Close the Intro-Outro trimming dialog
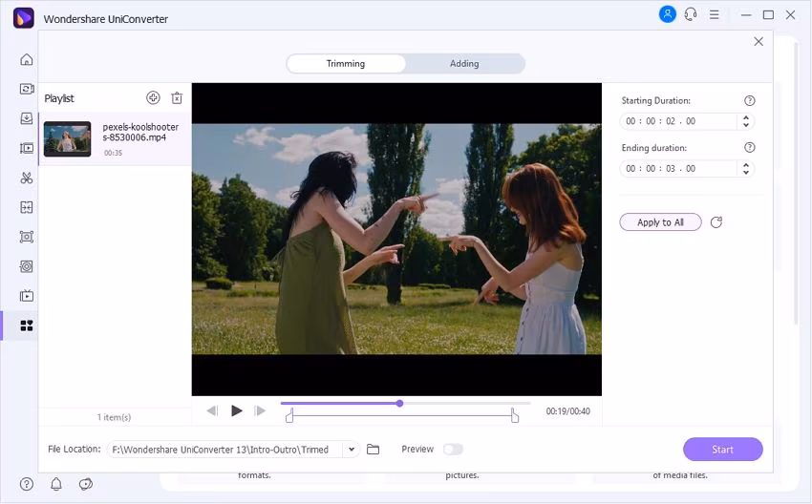The height and width of the screenshot is (504, 812). tap(759, 41)
